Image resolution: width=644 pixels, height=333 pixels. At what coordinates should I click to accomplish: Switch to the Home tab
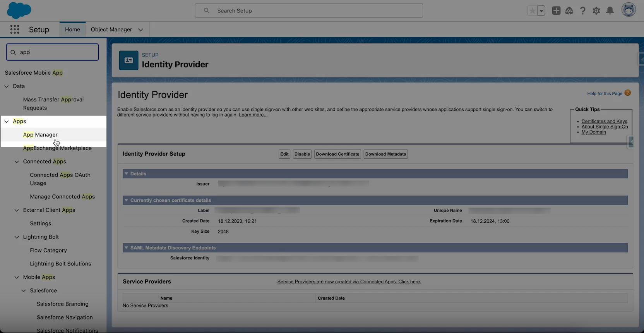[x=72, y=29]
